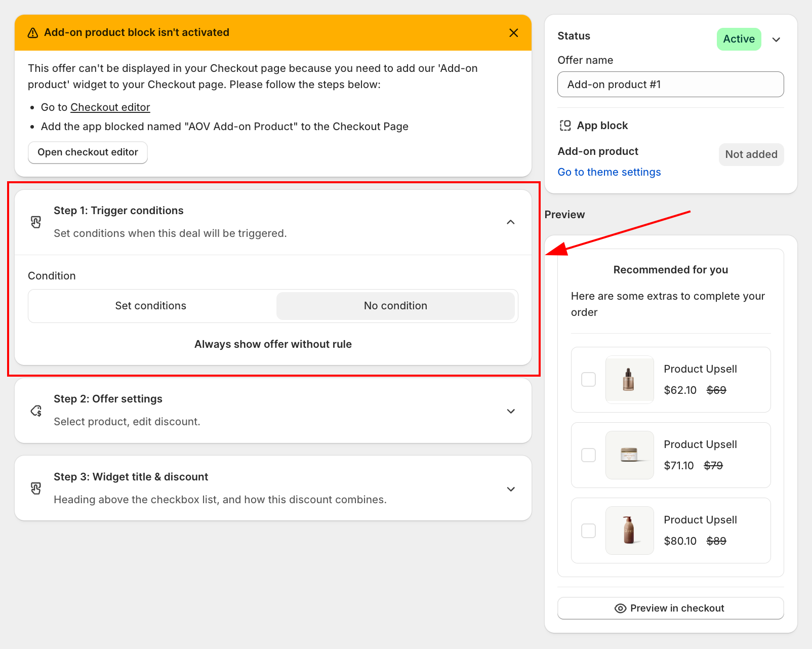Select the Set conditions option
The height and width of the screenshot is (649, 812).
click(x=151, y=306)
